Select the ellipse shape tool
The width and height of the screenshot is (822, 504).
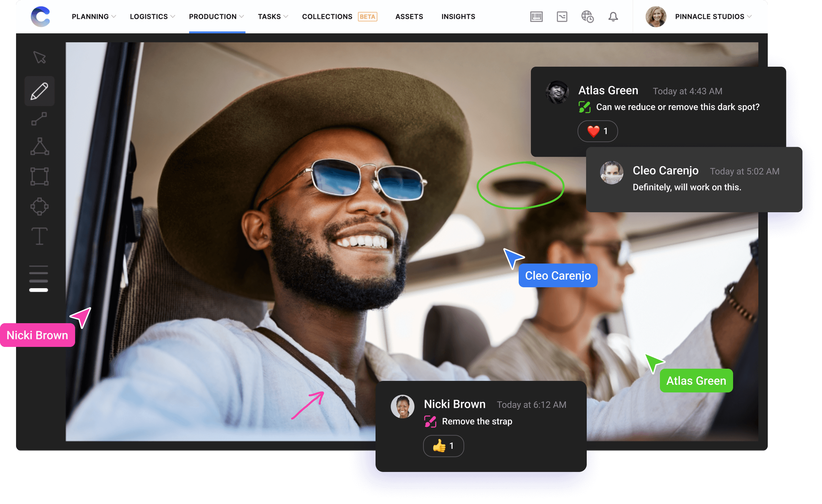39,206
